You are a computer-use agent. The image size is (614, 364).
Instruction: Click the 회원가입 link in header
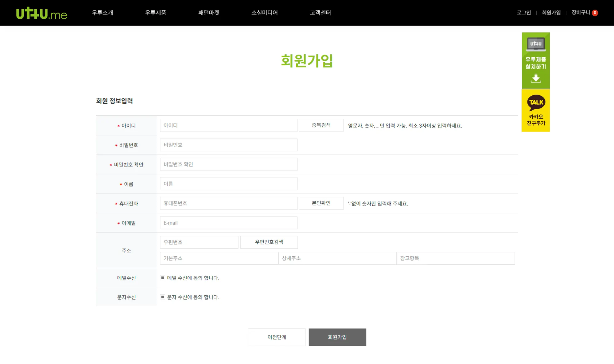[x=551, y=13]
